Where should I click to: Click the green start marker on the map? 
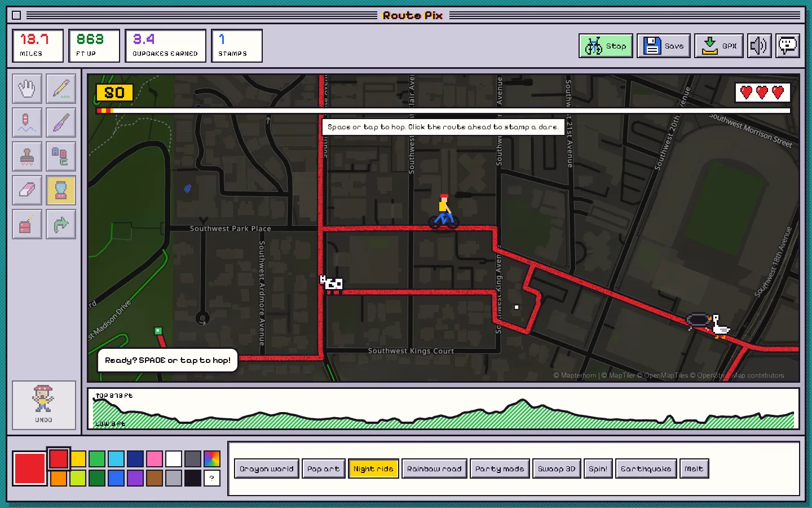(158, 331)
